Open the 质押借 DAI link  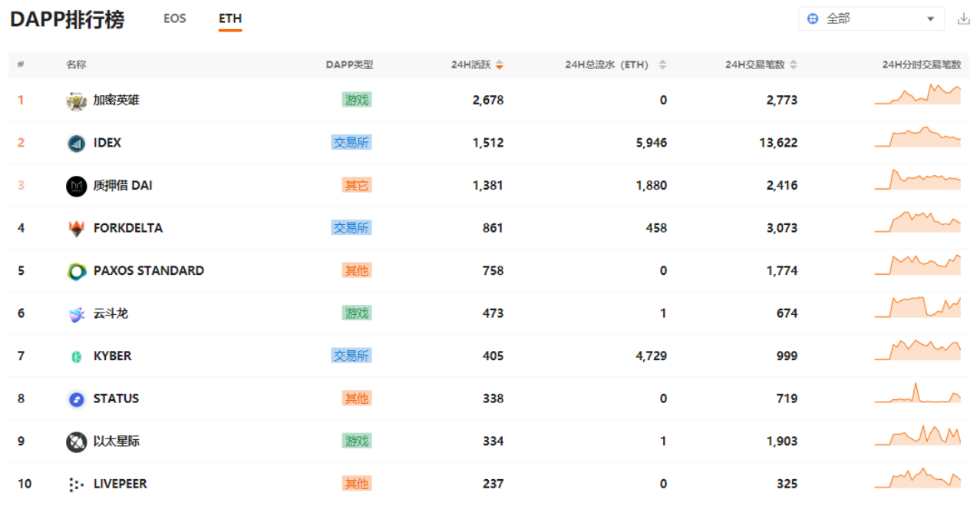(123, 185)
